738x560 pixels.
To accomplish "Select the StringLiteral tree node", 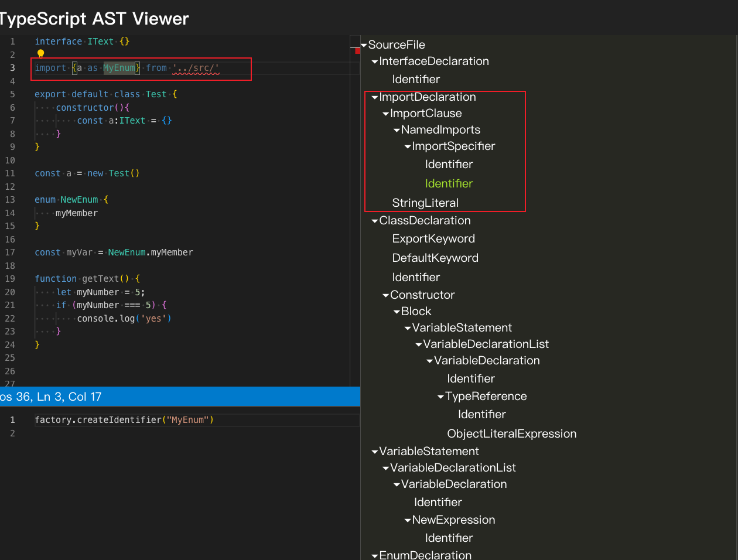I will (425, 203).
